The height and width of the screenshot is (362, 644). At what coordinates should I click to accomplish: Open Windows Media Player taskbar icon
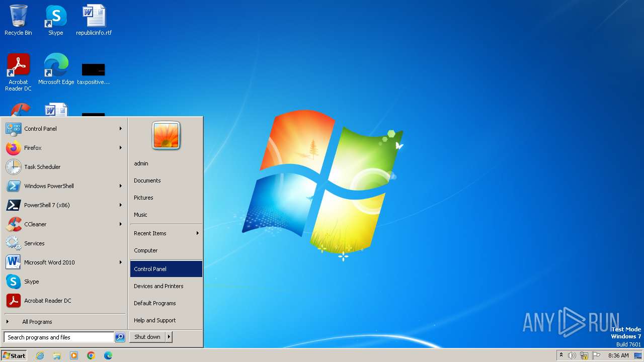pyautogui.click(x=74, y=355)
